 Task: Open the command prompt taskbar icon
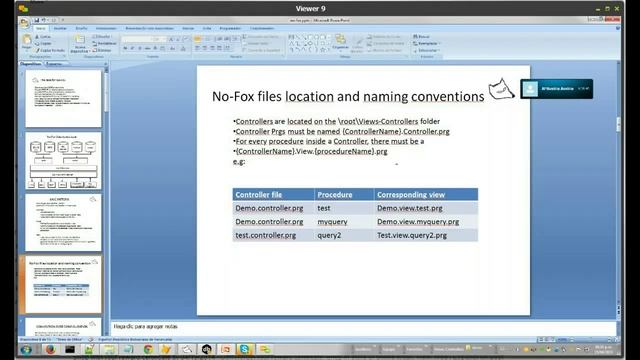click(x=70, y=349)
